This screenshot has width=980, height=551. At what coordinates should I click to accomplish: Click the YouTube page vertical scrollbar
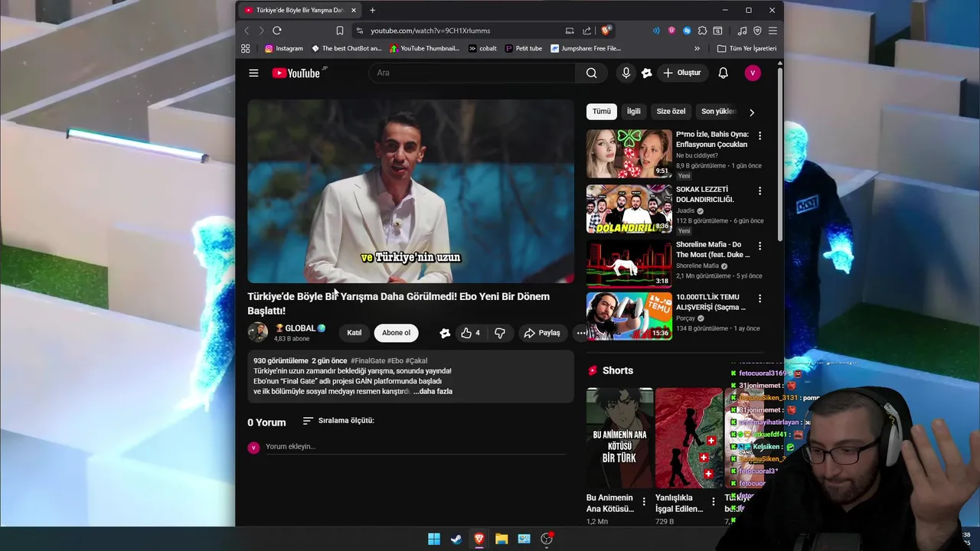click(x=779, y=153)
